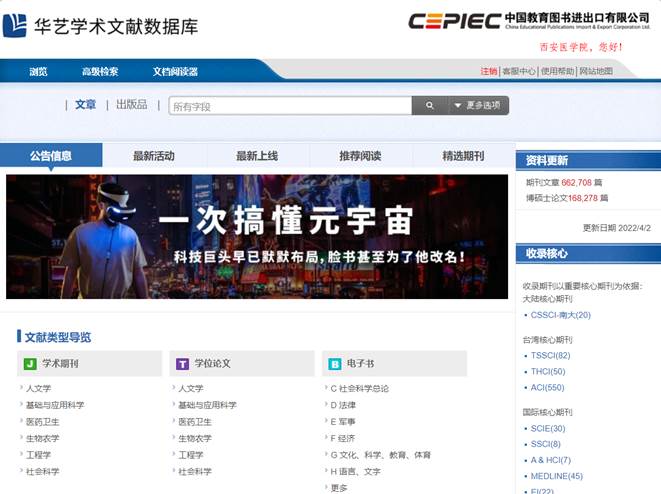Open 工程学 under 学术期刊

coord(38,455)
